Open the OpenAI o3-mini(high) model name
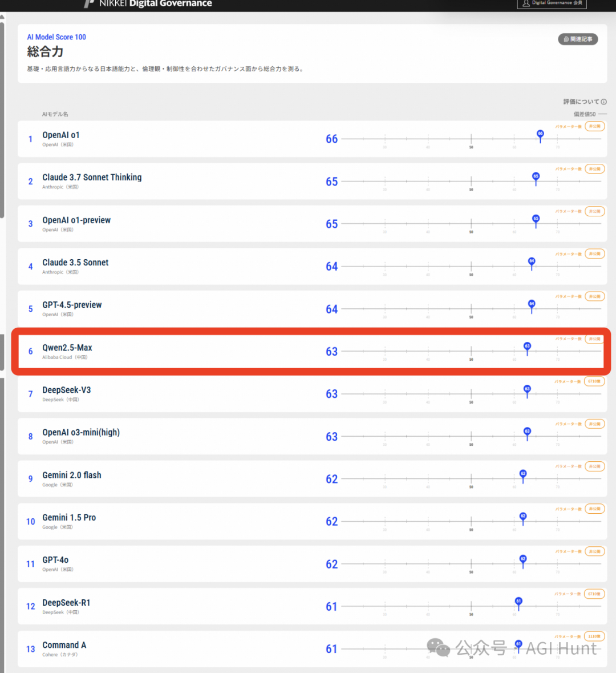616x673 pixels. 81,432
